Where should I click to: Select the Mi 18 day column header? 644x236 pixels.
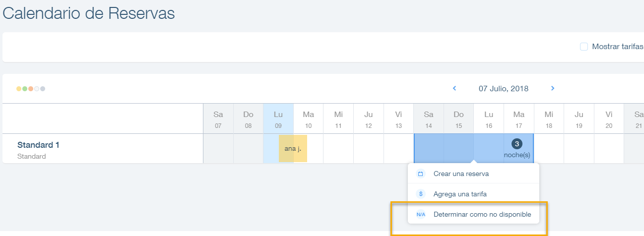pos(549,119)
